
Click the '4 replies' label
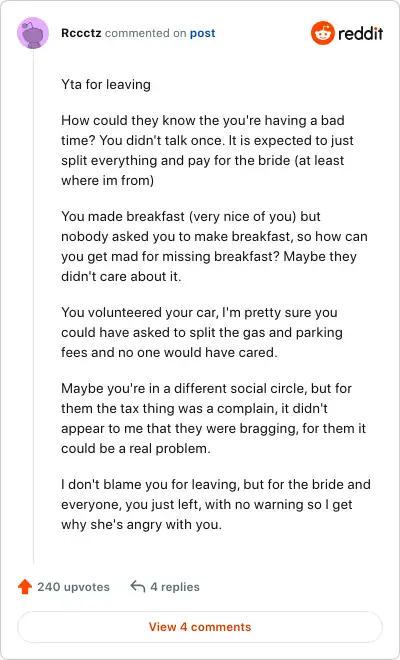175,587
